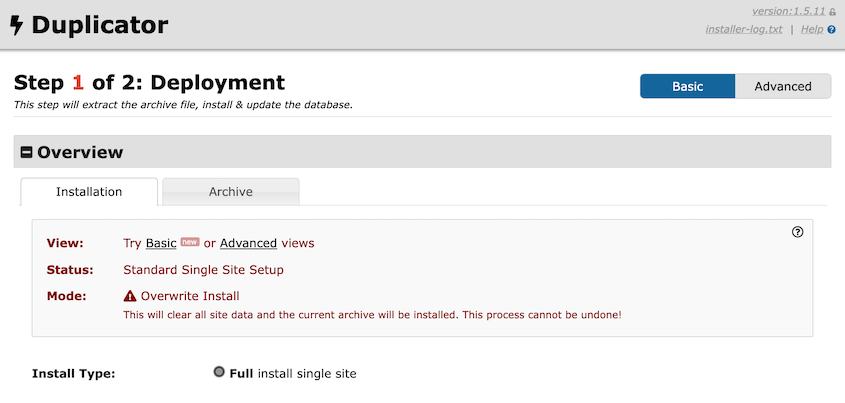
Task: Follow the Basic link in View row
Action: 161,243
